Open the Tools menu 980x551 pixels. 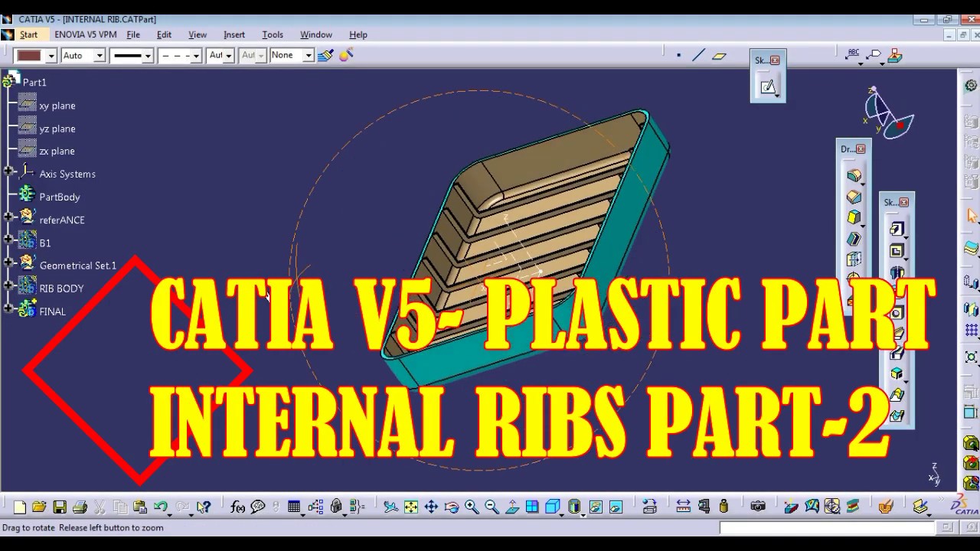coord(273,34)
